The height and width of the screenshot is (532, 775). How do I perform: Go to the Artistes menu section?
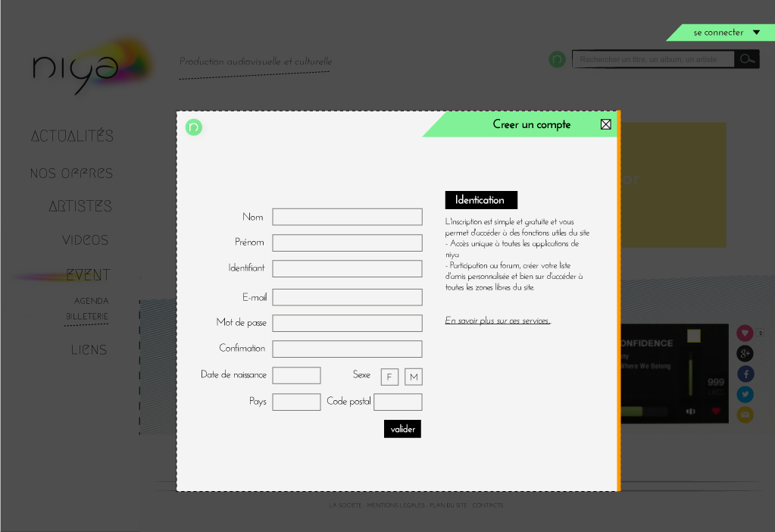(x=80, y=206)
